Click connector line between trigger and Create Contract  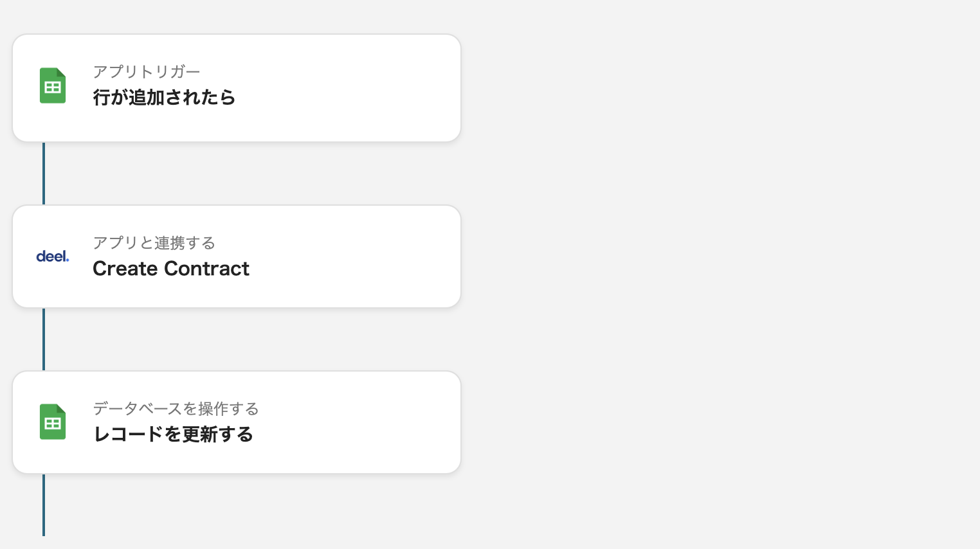click(44, 174)
